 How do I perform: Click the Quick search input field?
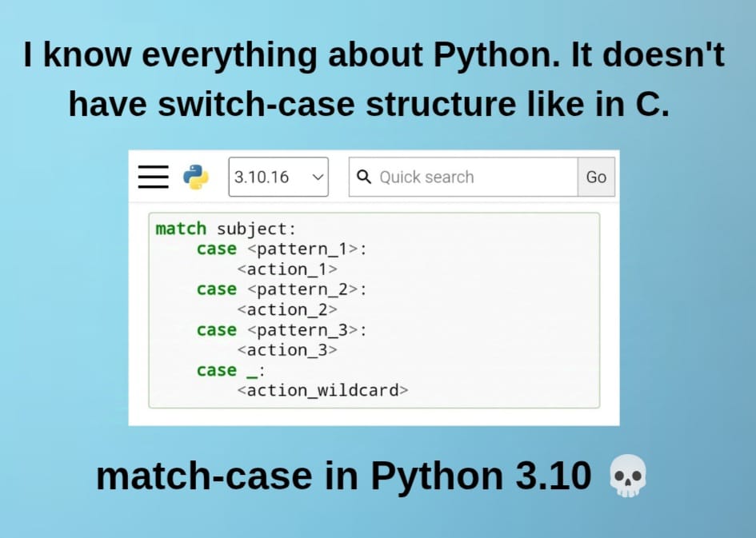point(463,177)
